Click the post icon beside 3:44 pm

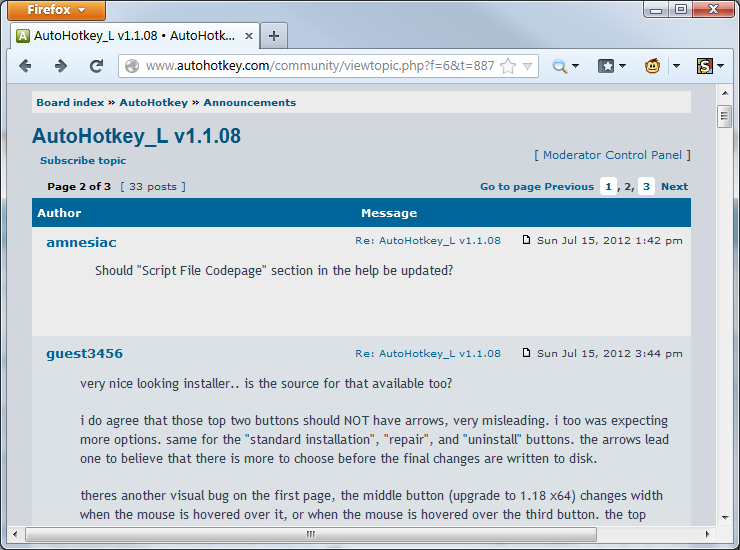tap(526, 353)
